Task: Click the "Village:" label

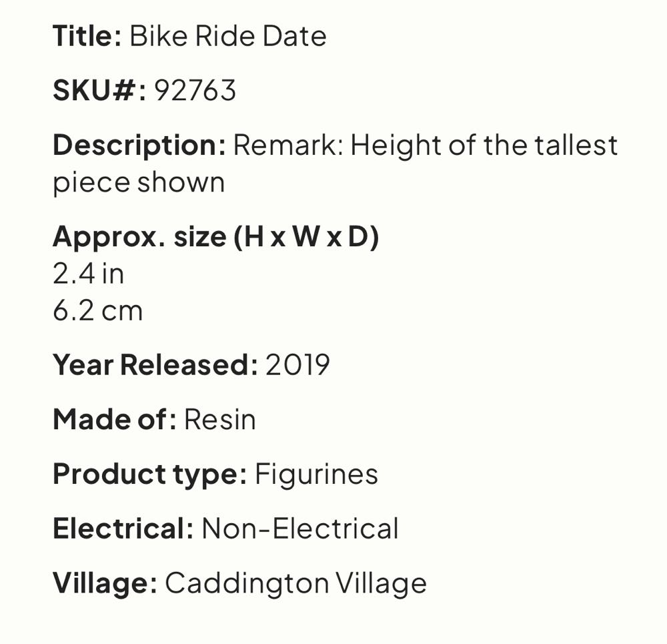Action: click(x=105, y=583)
